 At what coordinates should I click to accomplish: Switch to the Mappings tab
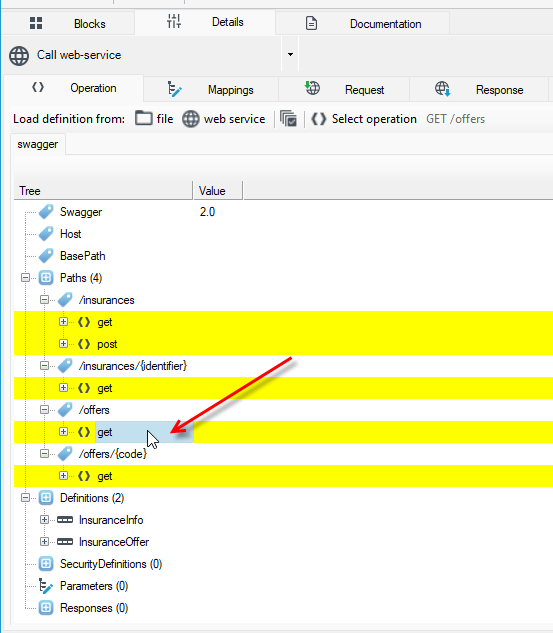[x=211, y=90]
